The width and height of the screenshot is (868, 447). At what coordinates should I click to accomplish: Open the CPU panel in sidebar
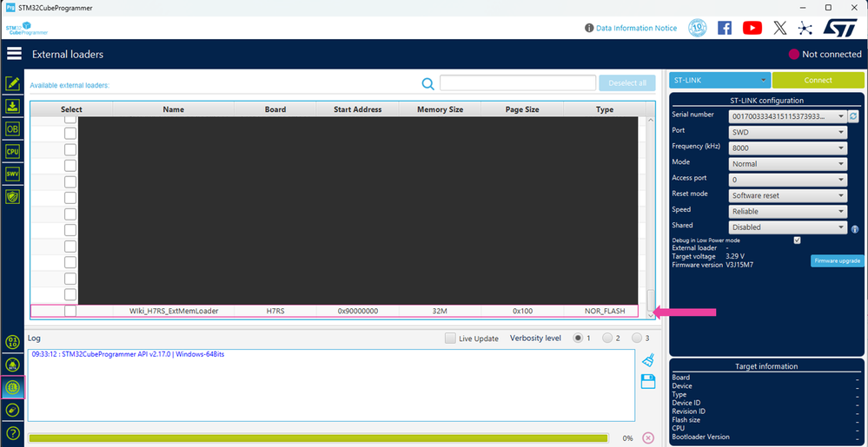click(12, 151)
